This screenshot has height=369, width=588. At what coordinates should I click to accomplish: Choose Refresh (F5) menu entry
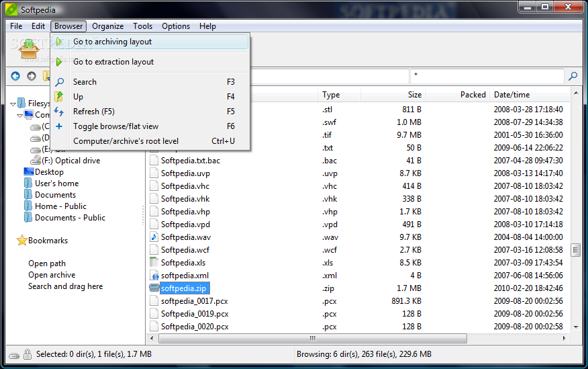point(150,112)
